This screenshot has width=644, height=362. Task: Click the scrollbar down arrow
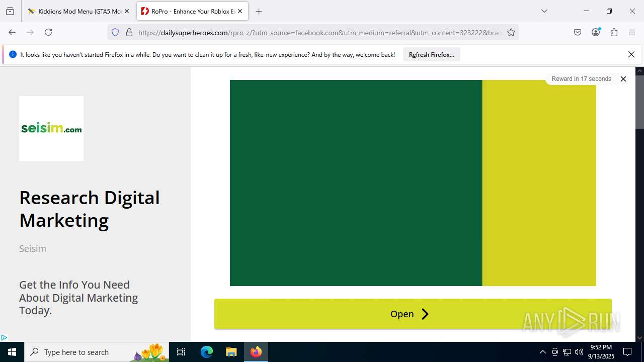(639, 338)
